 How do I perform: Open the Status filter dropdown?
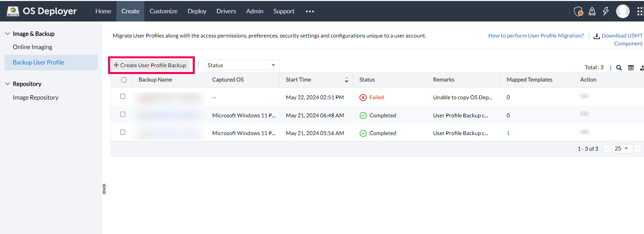[241, 65]
